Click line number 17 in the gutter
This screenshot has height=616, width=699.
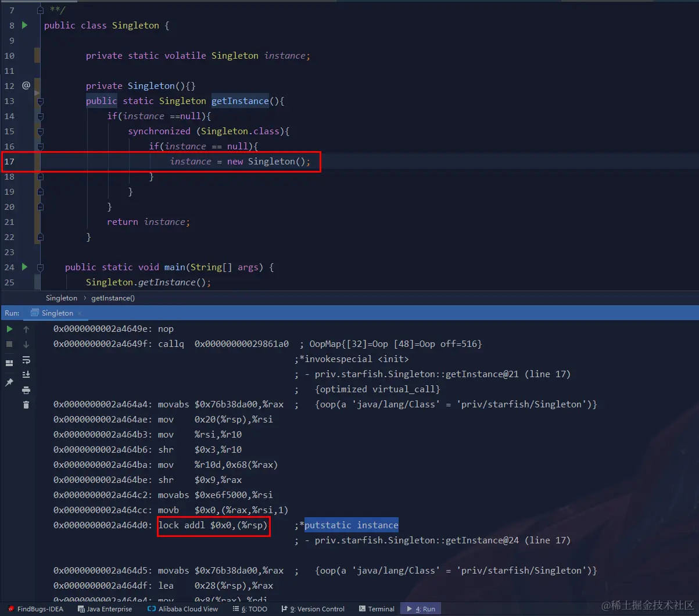[9, 162]
